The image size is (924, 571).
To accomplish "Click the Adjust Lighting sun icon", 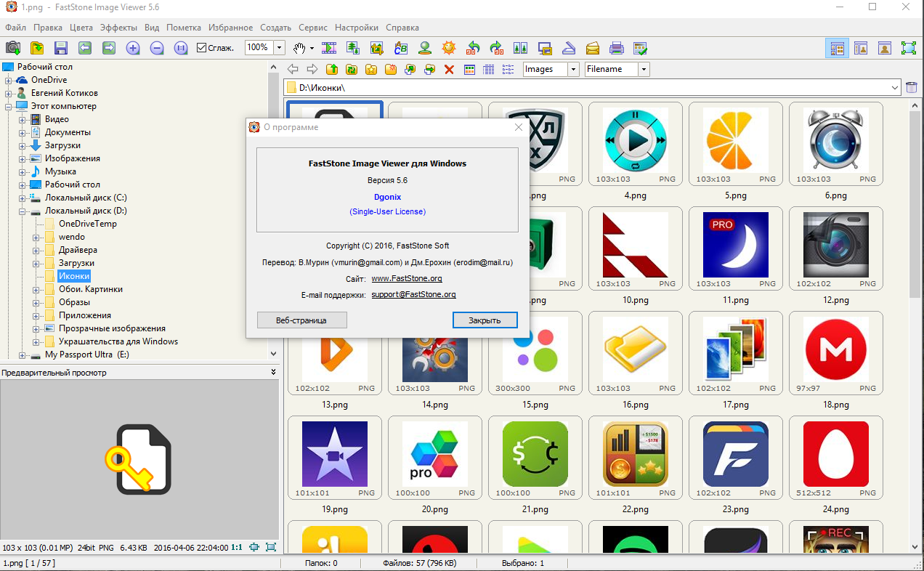I will [x=449, y=49].
